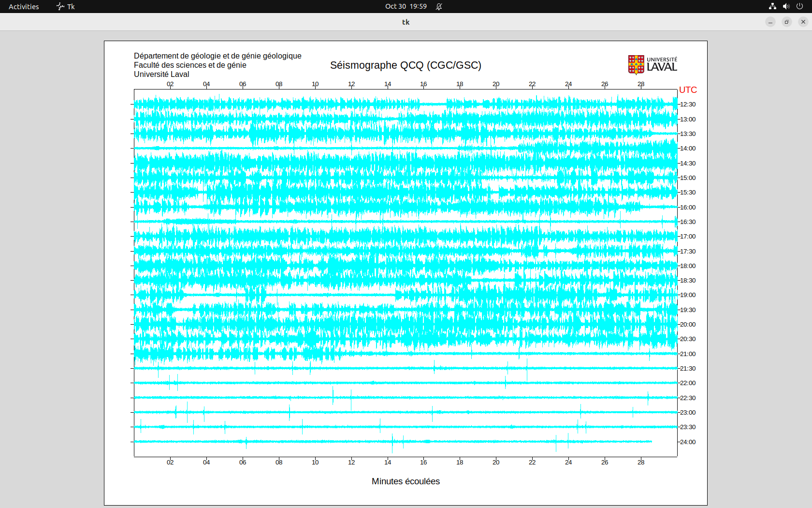The image size is (812, 508).
Task: Click the Minutes écoulées axis label
Action: coord(406,481)
